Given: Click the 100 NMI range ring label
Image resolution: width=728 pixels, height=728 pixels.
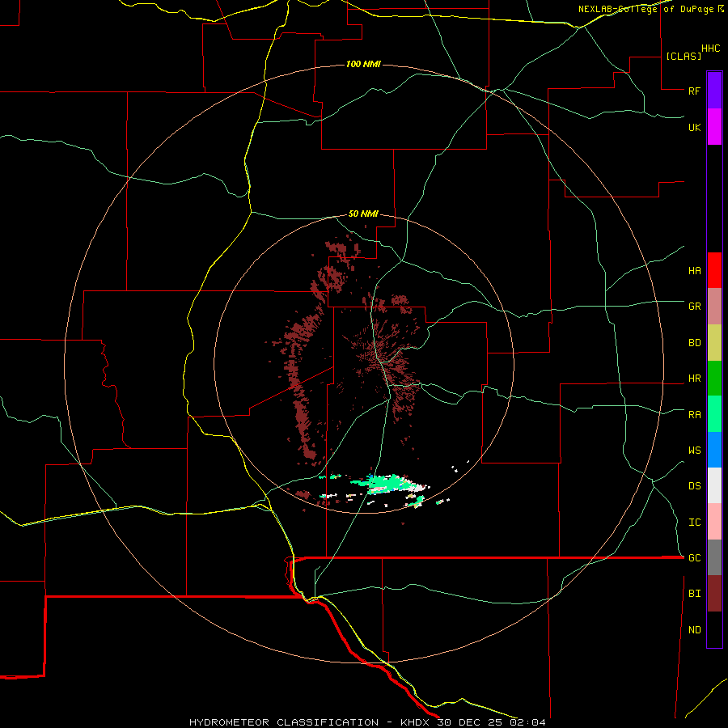Looking at the screenshot, I should click(363, 64).
